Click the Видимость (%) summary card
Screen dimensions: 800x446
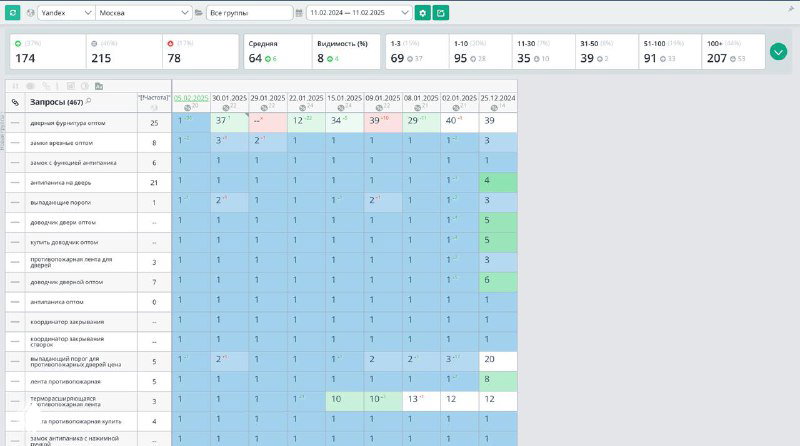click(346, 52)
